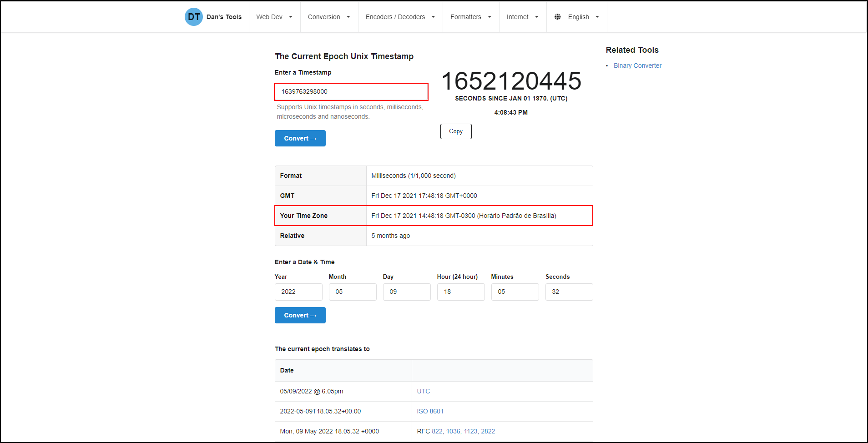Click the globe language icon

click(557, 17)
